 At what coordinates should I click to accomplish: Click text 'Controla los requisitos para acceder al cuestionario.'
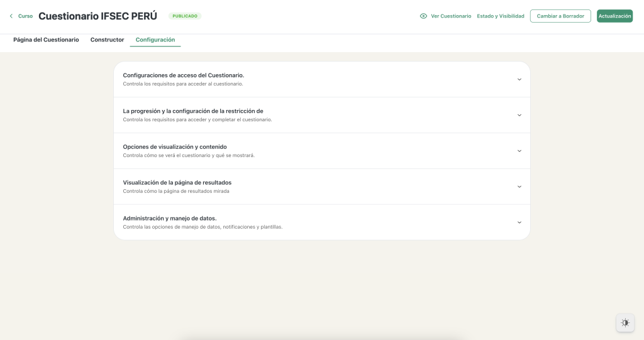click(x=183, y=84)
